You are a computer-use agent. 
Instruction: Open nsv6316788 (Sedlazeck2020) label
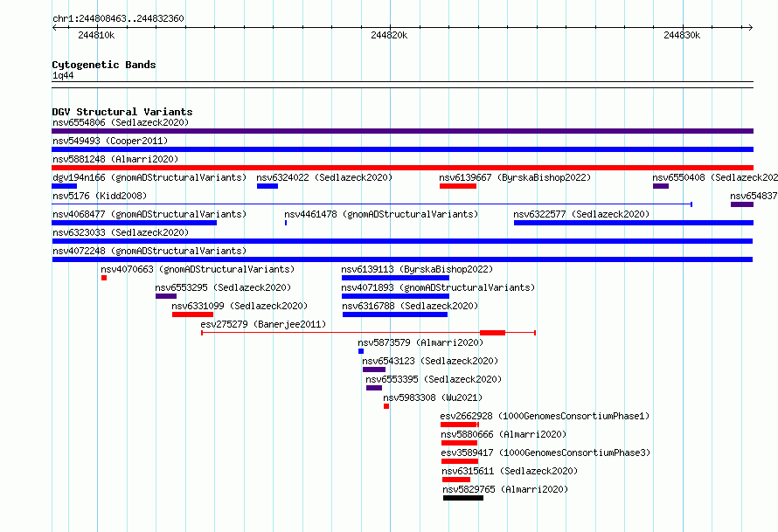[410, 306]
